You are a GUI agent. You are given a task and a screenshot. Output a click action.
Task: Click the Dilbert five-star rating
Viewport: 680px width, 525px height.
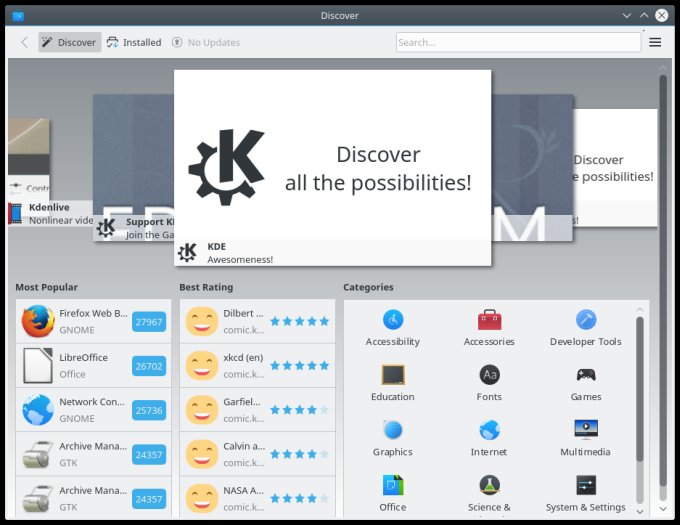[300, 321]
